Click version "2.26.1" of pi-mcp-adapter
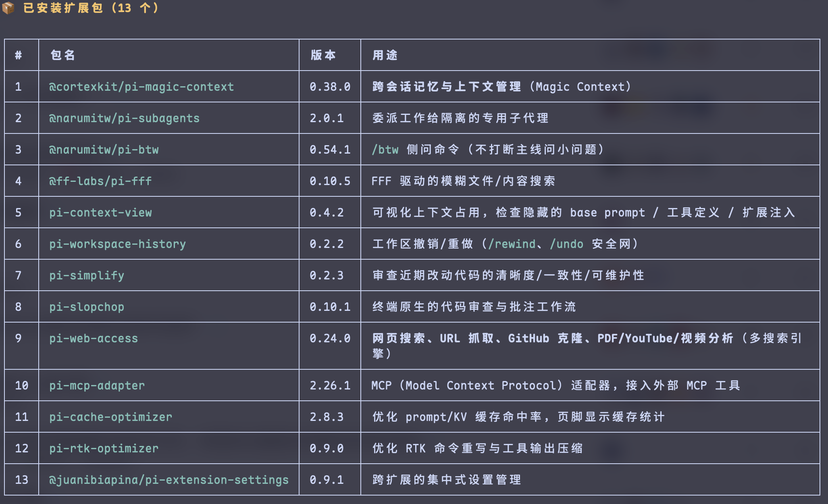 (330, 385)
